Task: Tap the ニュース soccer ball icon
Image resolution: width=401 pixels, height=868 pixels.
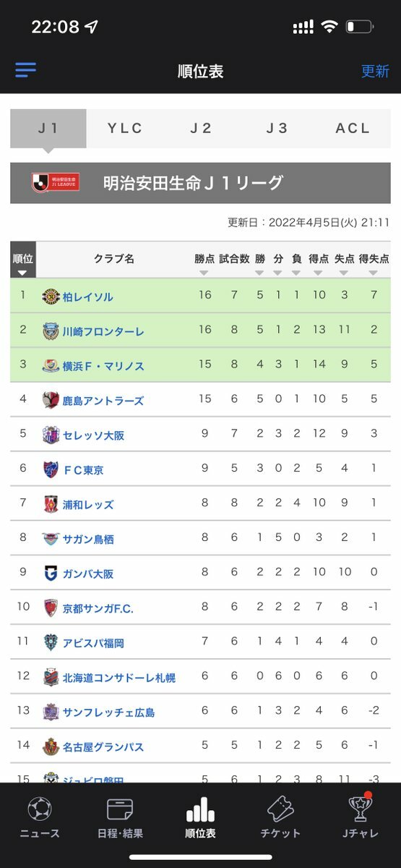Action: [39, 809]
